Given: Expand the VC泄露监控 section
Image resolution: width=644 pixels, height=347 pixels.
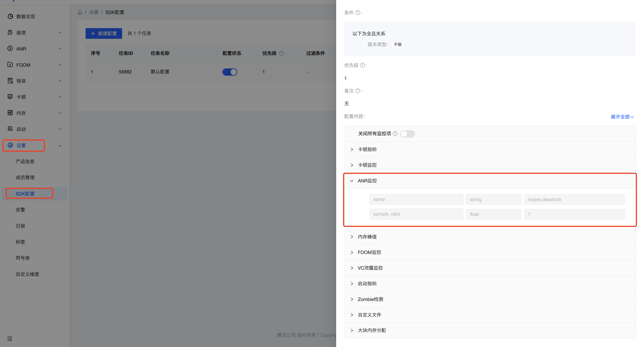Looking at the screenshot, I should pos(490,268).
